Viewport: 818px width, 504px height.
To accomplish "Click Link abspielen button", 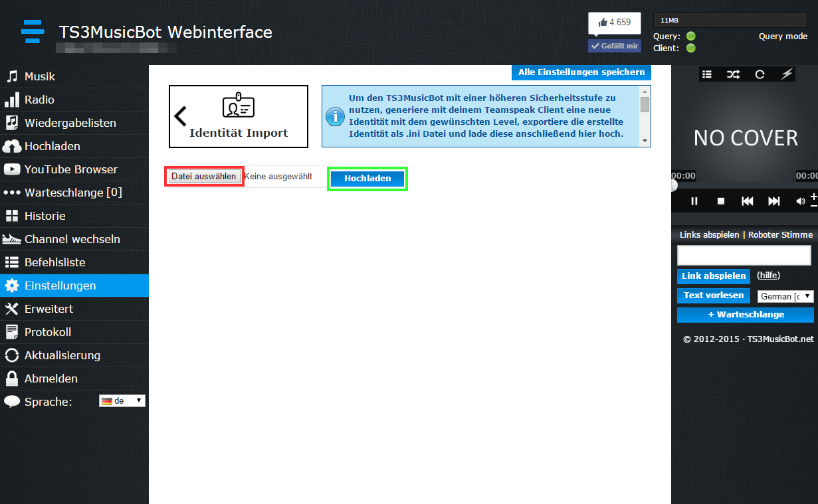I will point(714,276).
